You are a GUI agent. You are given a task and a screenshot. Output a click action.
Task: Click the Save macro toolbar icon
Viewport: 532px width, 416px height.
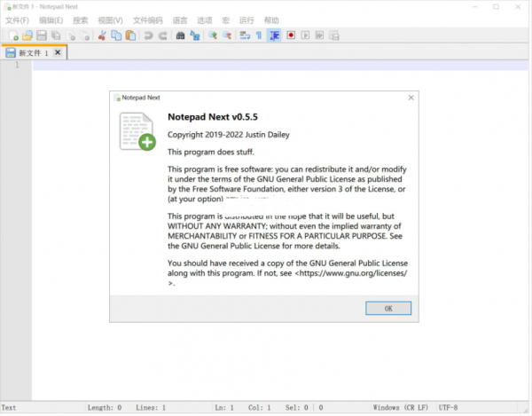tap(334, 35)
